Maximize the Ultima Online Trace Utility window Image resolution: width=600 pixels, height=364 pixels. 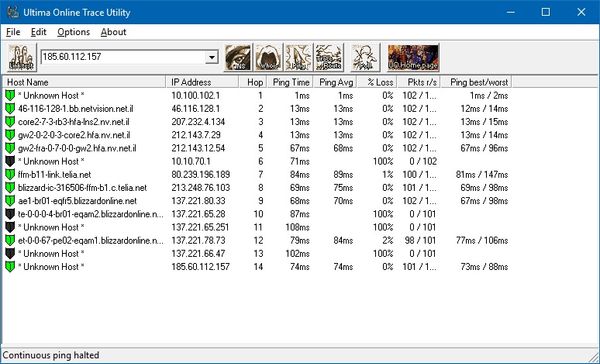(x=546, y=12)
